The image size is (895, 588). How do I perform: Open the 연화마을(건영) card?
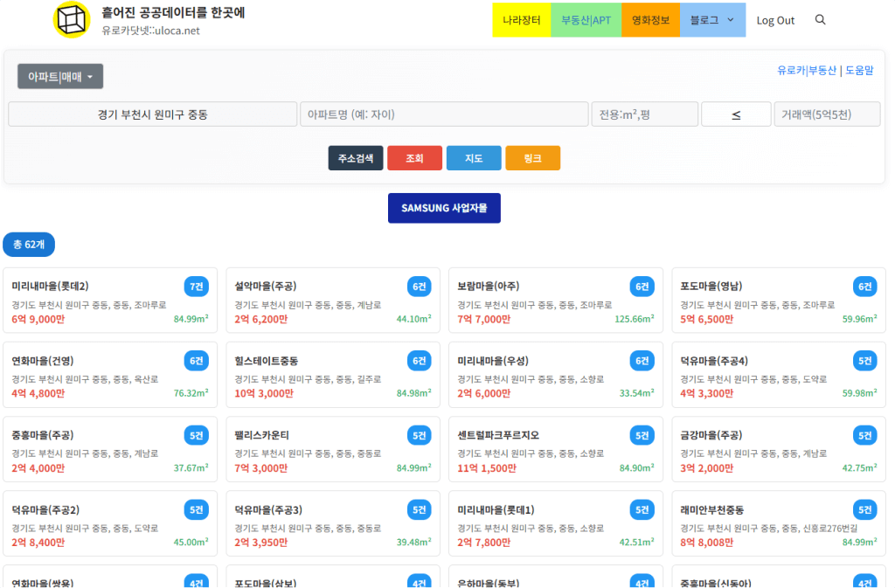pos(110,375)
